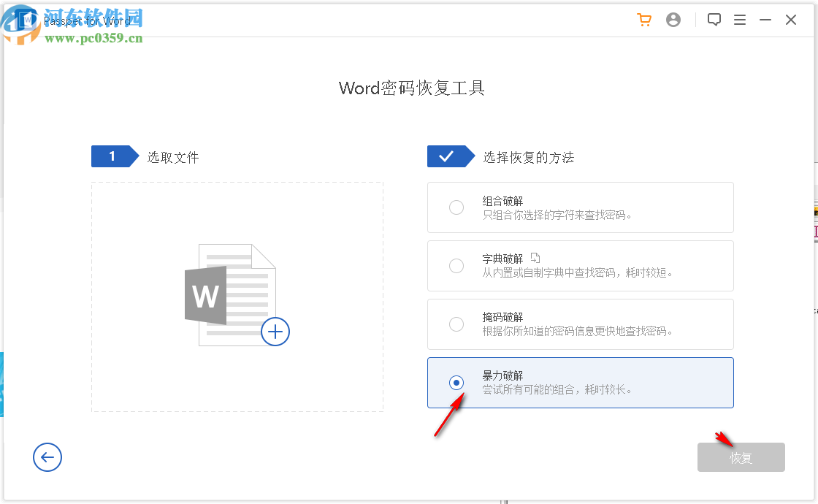This screenshot has width=818, height=504.
Task: Click the back arrow circle button
Action: pos(47,457)
